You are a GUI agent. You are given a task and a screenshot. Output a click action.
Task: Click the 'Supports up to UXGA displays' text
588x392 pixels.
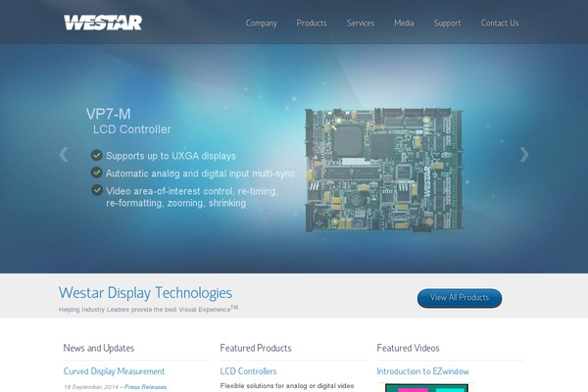point(171,156)
